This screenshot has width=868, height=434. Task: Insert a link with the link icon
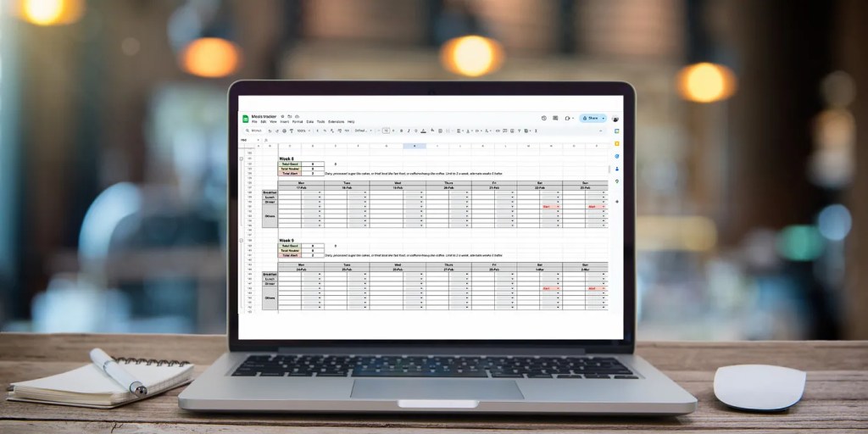click(498, 131)
